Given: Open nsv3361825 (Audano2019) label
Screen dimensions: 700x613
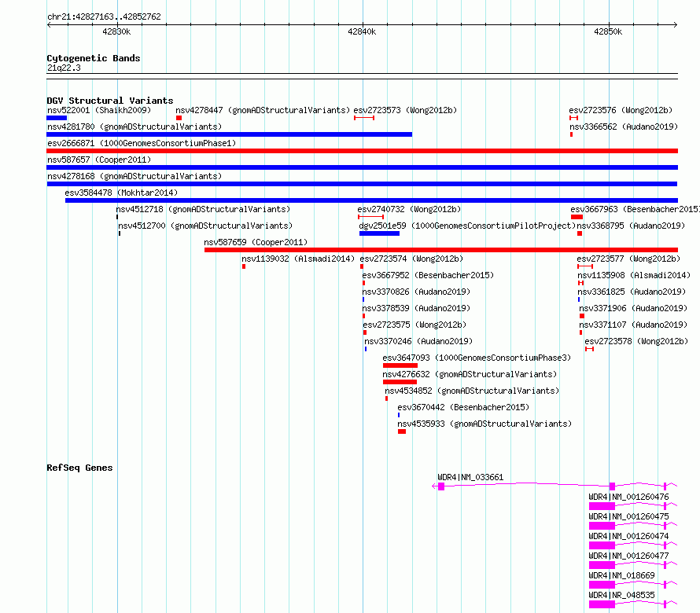Looking at the screenshot, I should (x=632, y=292).
